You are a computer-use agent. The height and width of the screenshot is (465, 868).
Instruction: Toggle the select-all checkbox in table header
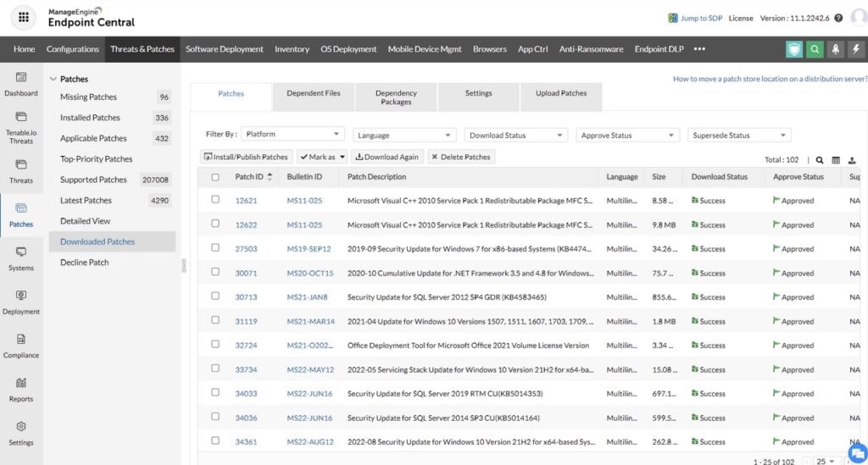[x=215, y=177]
